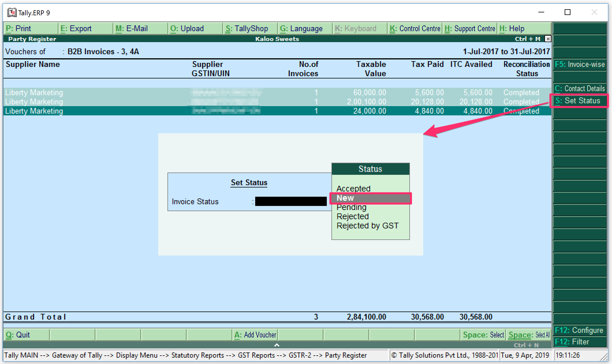Open the K: Control Centre

pyautogui.click(x=415, y=29)
